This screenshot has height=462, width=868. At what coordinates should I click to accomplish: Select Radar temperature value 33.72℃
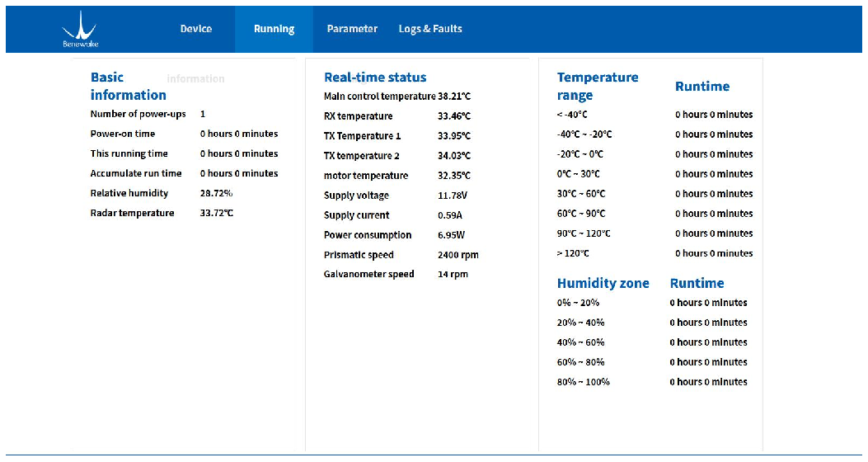(217, 214)
